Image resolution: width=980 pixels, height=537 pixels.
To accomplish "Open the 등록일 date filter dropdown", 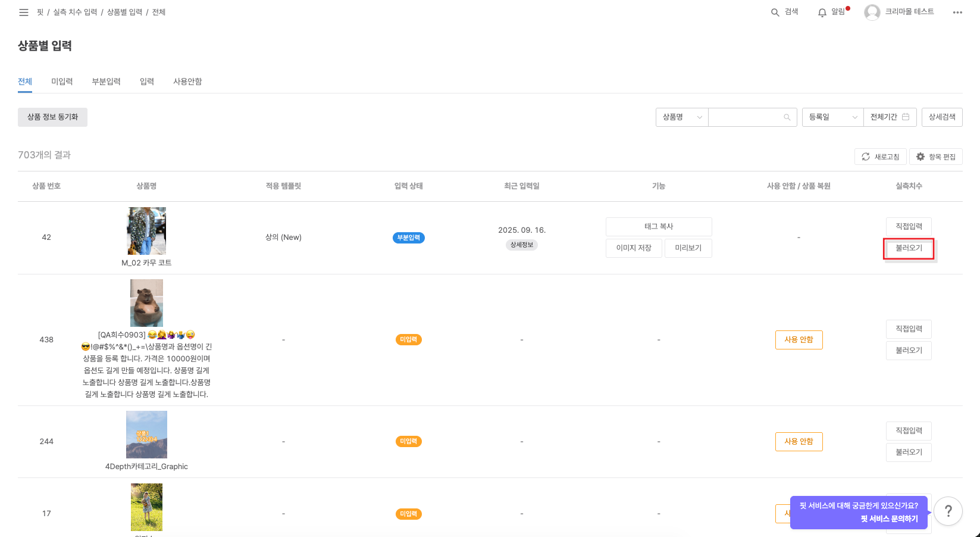I will click(x=832, y=117).
